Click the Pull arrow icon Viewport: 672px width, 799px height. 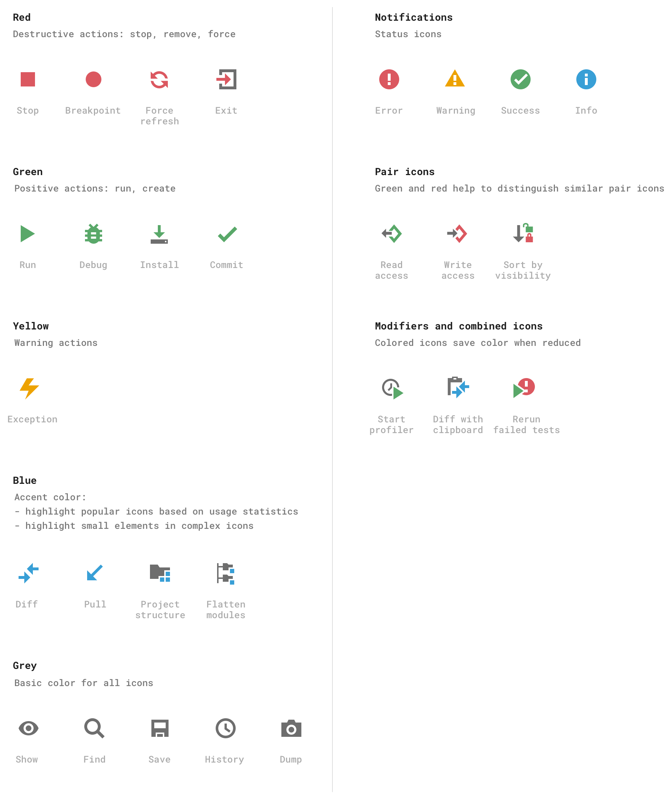94,572
